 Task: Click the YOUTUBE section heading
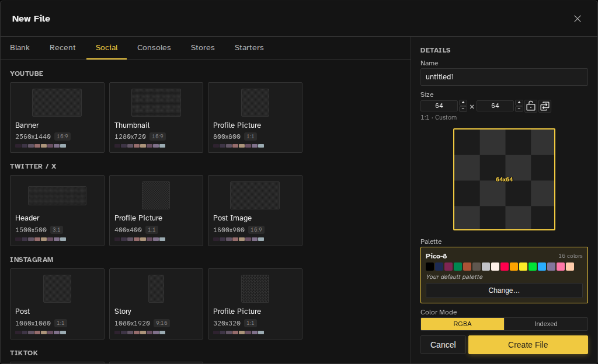[27, 73]
